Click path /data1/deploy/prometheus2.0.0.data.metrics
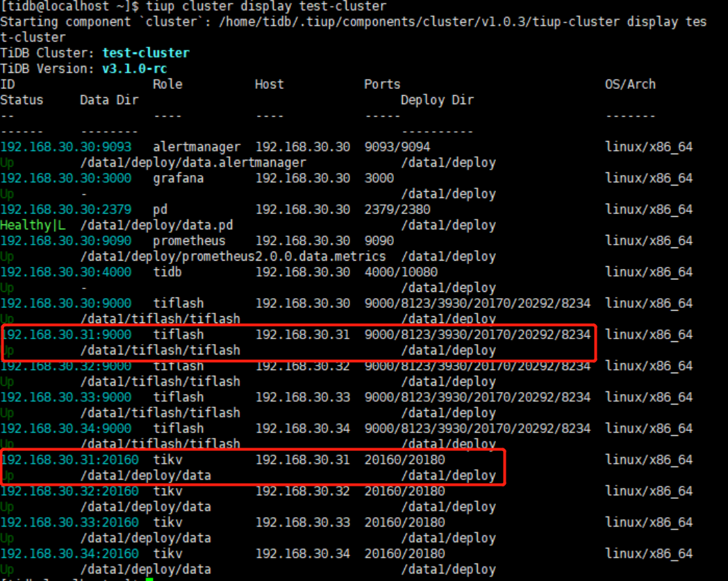This screenshot has width=728, height=581. tap(233, 256)
